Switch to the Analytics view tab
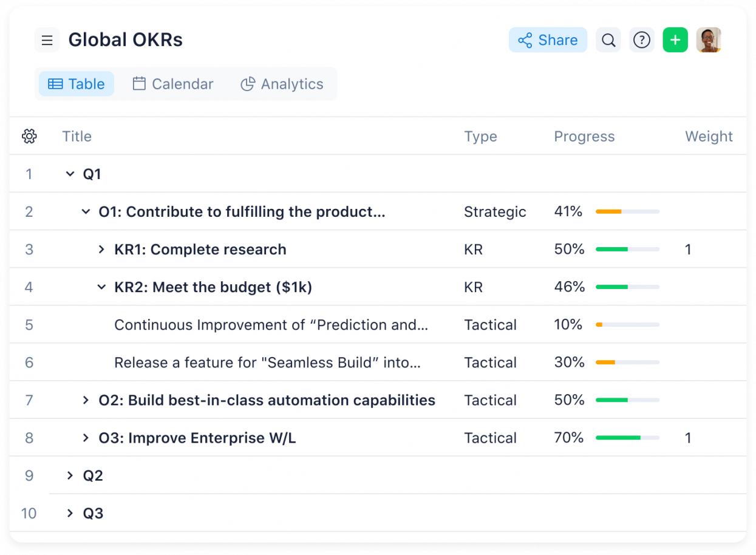 pyautogui.click(x=282, y=84)
